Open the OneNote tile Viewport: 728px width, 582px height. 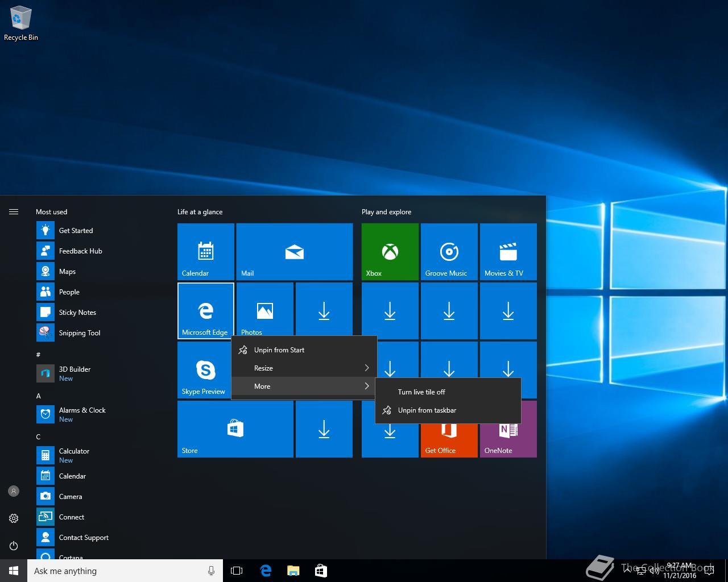pos(508,440)
